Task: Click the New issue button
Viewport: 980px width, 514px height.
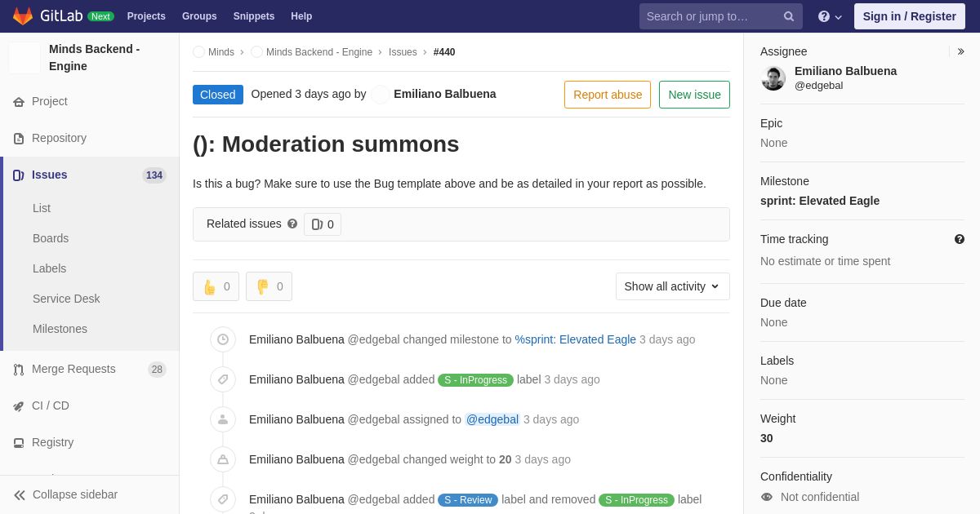Action: [694, 95]
